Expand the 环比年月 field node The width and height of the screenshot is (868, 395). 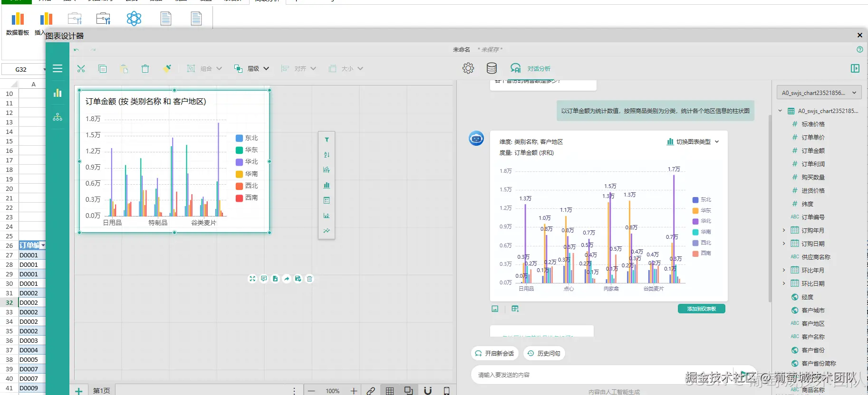point(784,270)
